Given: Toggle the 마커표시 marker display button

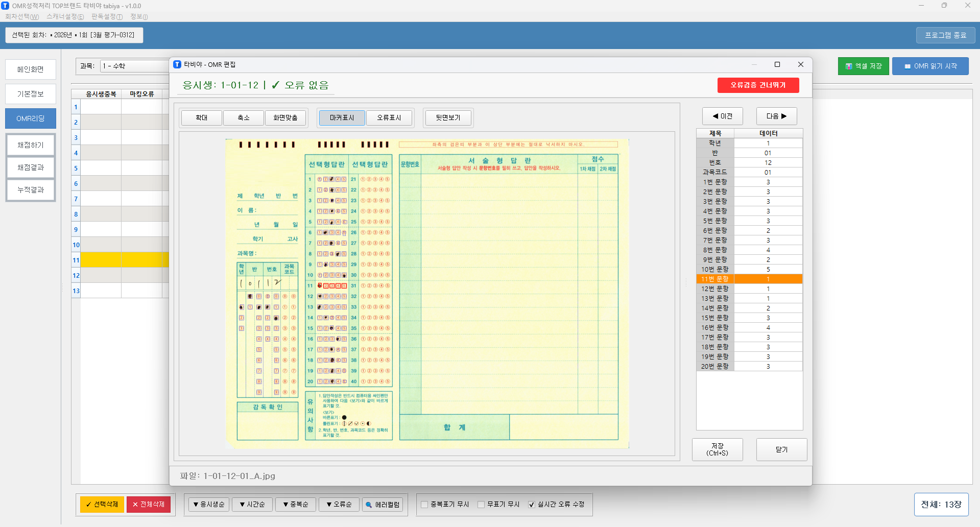Looking at the screenshot, I should point(342,118).
